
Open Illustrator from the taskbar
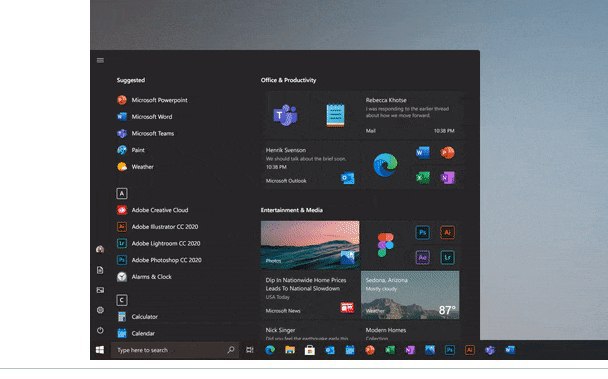pos(470,350)
